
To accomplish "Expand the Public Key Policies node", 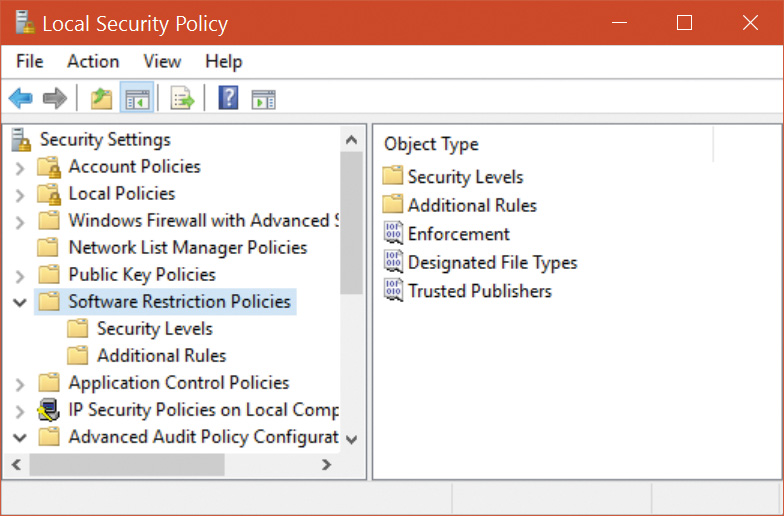I will (20, 275).
